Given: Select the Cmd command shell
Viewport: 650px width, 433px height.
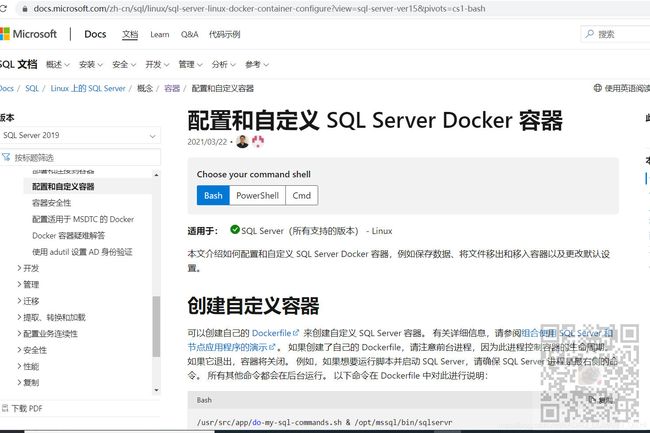Looking at the screenshot, I should point(301,196).
